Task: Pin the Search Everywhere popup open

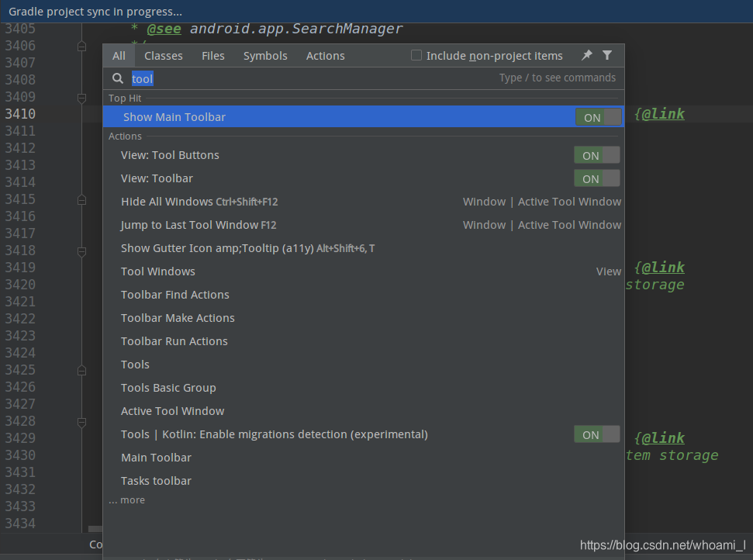Action: click(x=587, y=55)
